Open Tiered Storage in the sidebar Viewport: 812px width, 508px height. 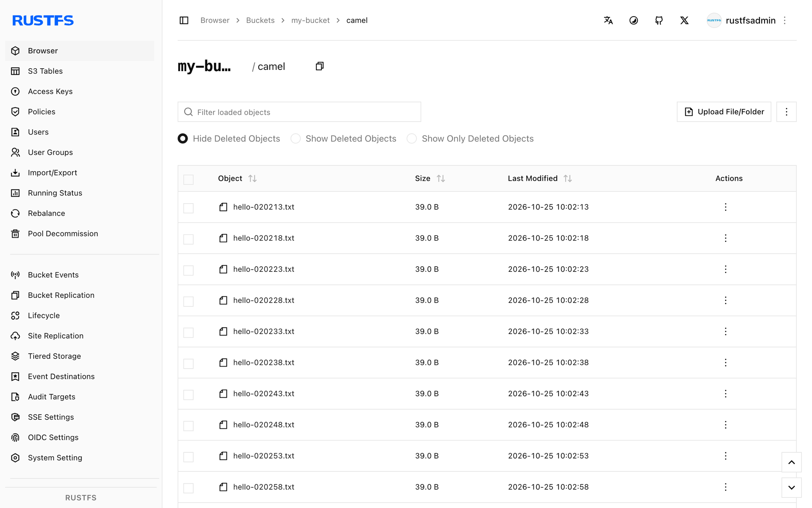80,356
